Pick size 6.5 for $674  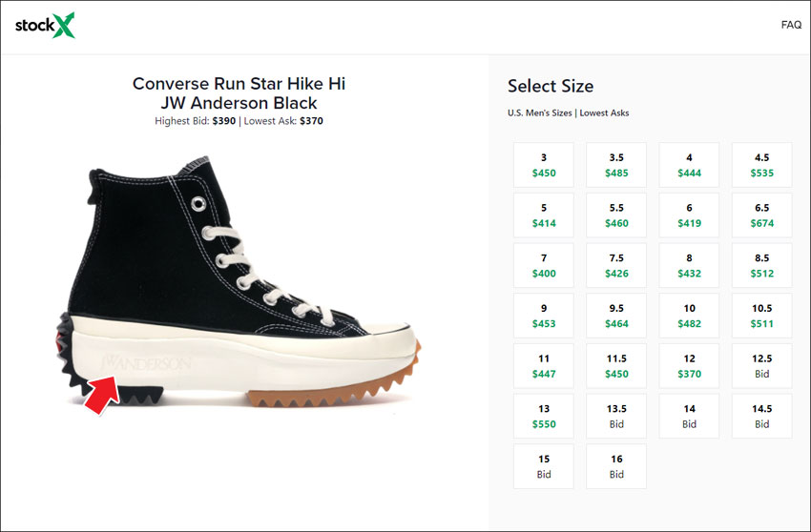point(761,216)
